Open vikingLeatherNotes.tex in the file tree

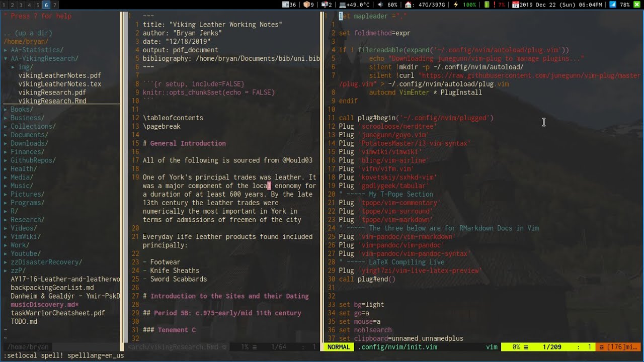tap(60, 84)
